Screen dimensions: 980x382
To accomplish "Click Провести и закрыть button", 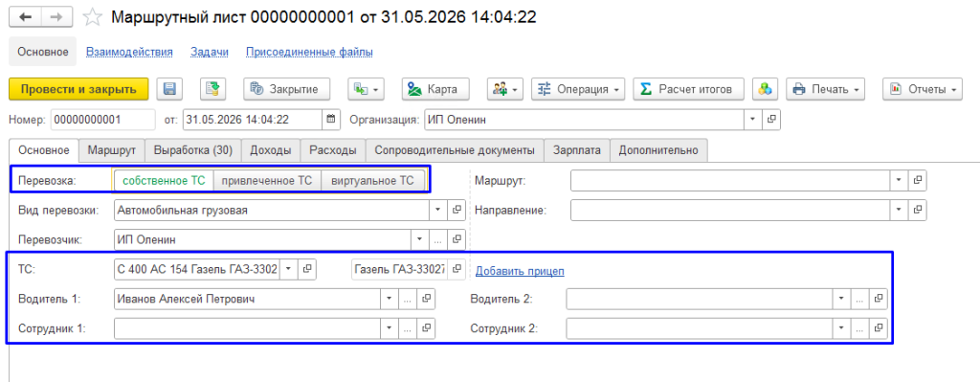I will (x=78, y=89).
